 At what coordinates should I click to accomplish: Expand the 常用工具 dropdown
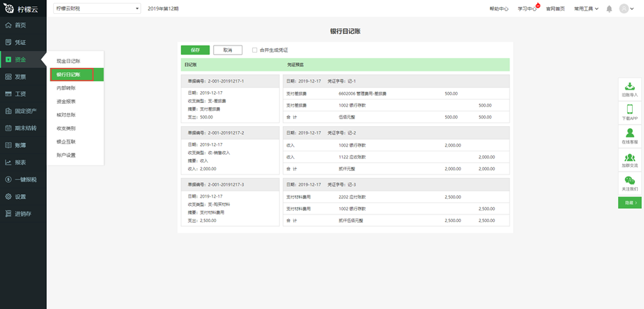click(586, 8)
